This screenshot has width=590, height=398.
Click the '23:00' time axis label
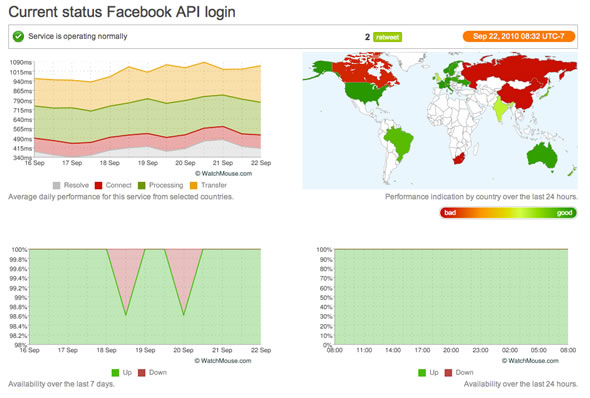pos(481,350)
